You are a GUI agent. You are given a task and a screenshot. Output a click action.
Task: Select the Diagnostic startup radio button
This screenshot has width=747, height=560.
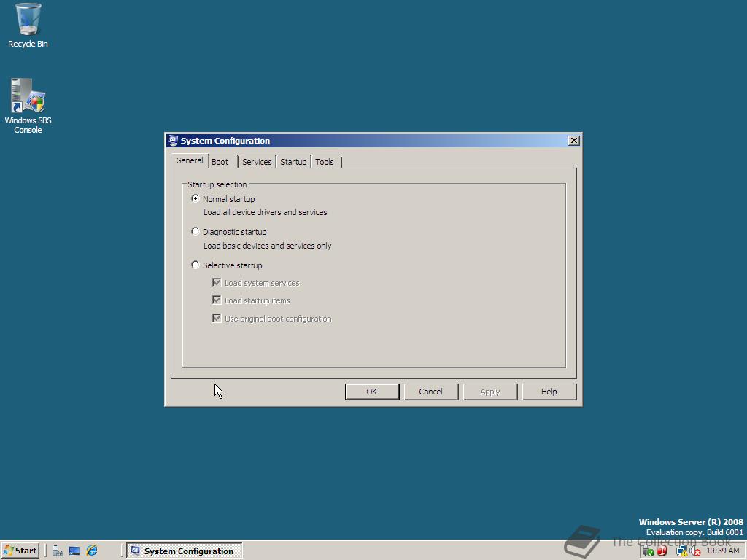[x=196, y=231]
